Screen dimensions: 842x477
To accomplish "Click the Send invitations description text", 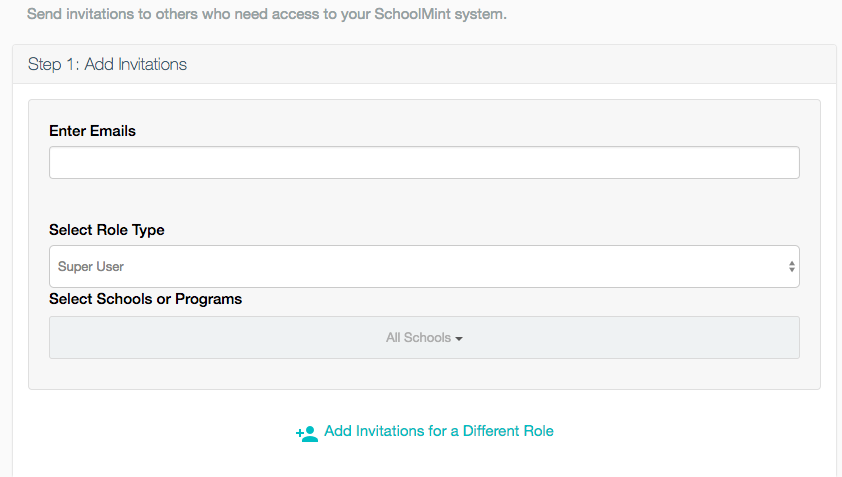I will click(x=267, y=14).
